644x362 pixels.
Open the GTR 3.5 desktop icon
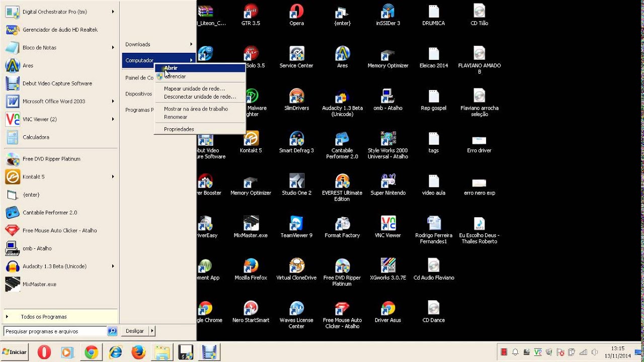251,15
